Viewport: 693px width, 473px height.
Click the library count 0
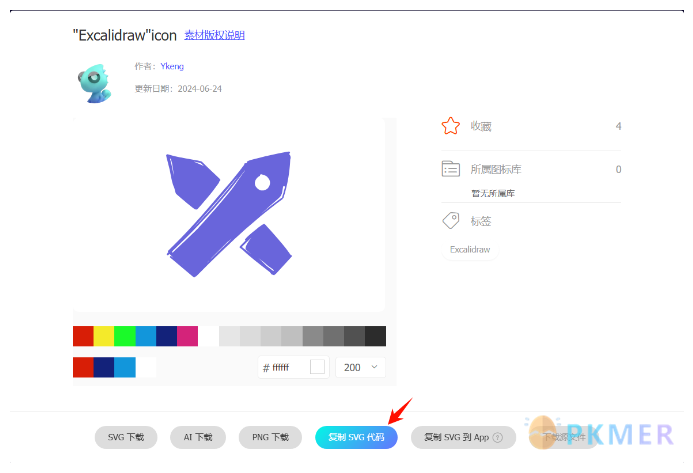(618, 169)
